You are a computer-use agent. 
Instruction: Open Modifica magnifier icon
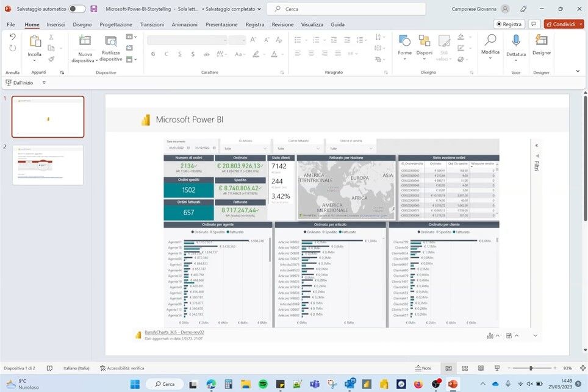(x=490, y=40)
